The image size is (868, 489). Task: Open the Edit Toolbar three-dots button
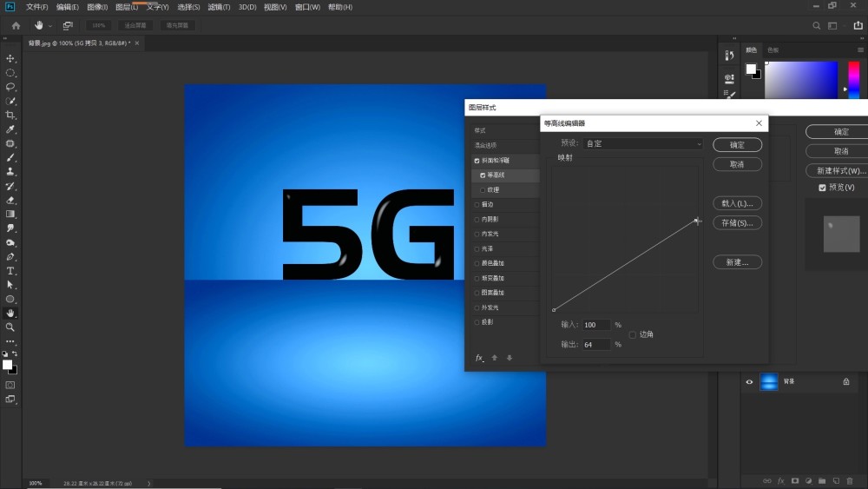click(x=10, y=341)
